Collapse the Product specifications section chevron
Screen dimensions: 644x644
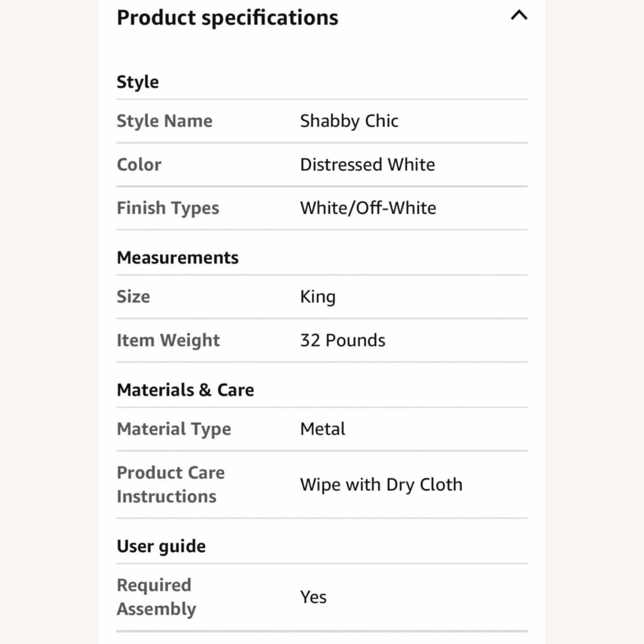[519, 16]
